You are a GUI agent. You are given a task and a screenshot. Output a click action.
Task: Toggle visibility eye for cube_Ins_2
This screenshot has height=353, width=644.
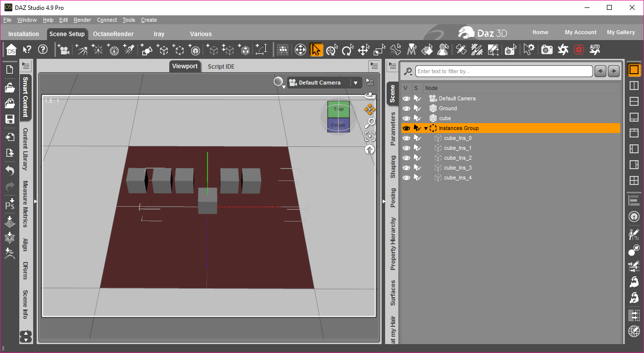pyautogui.click(x=406, y=158)
